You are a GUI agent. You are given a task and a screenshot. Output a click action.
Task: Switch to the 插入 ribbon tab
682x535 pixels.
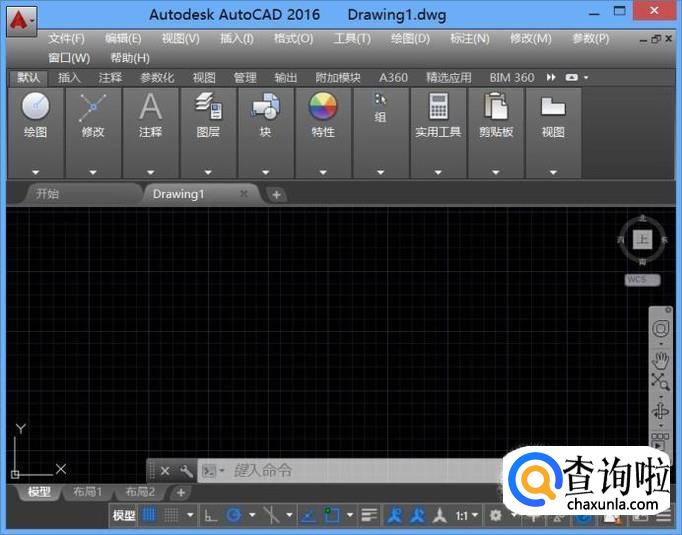(x=69, y=77)
